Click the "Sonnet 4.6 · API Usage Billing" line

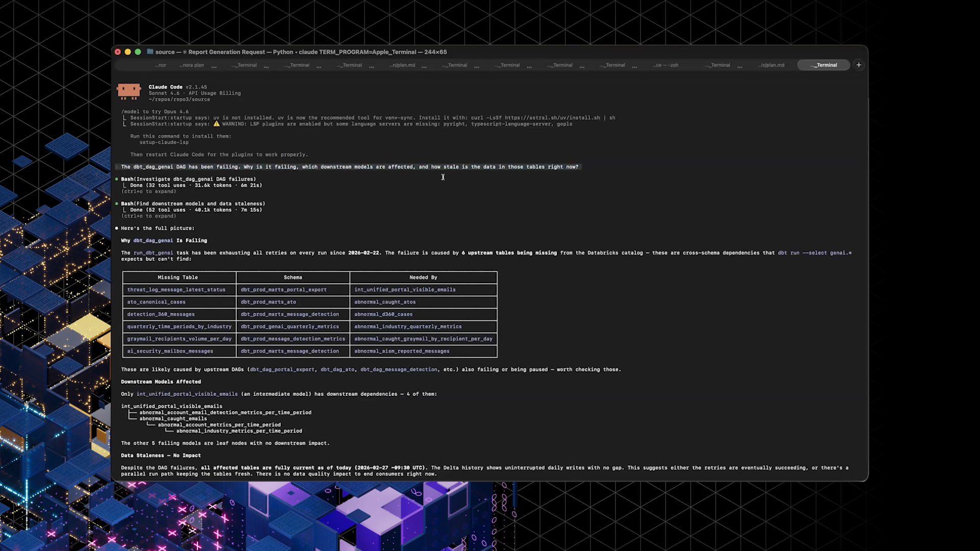click(x=194, y=93)
